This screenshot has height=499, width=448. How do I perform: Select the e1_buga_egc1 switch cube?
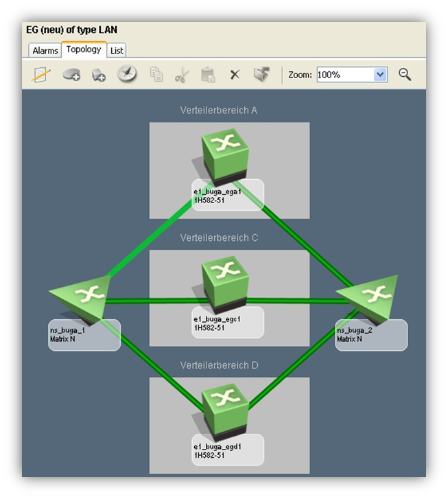[x=224, y=284]
